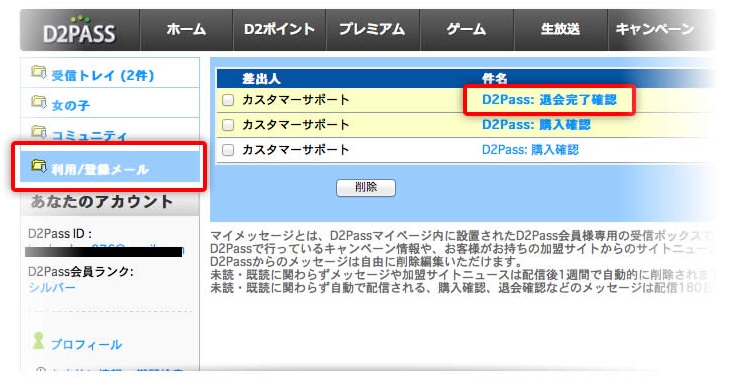Open the 生放送 tab
Image resolution: width=730 pixels, height=386 pixels.
[x=560, y=30]
